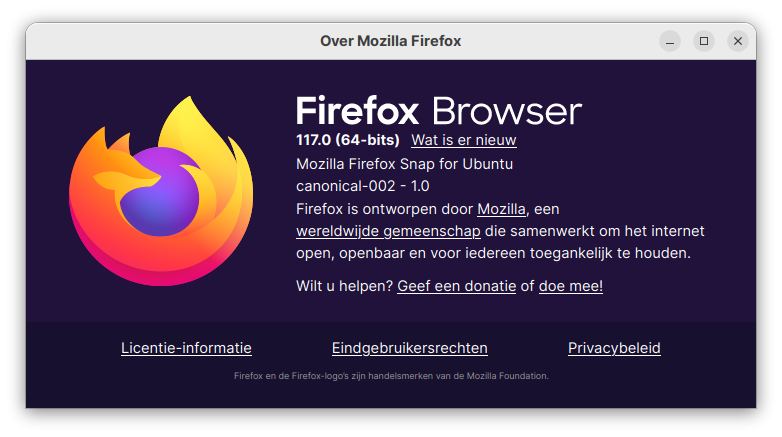Click the Mozilla Foundation trademark footer text
The width and height of the screenshot is (782, 437).
(x=391, y=376)
